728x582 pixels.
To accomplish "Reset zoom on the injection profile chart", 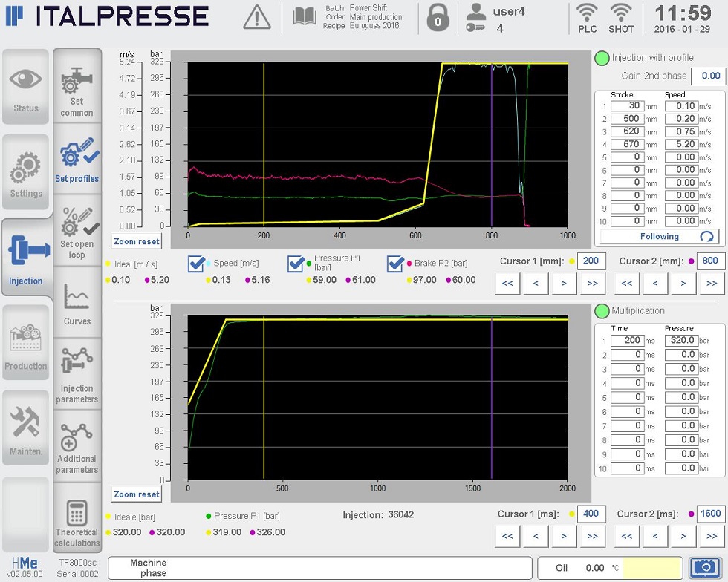I will pyautogui.click(x=137, y=241).
